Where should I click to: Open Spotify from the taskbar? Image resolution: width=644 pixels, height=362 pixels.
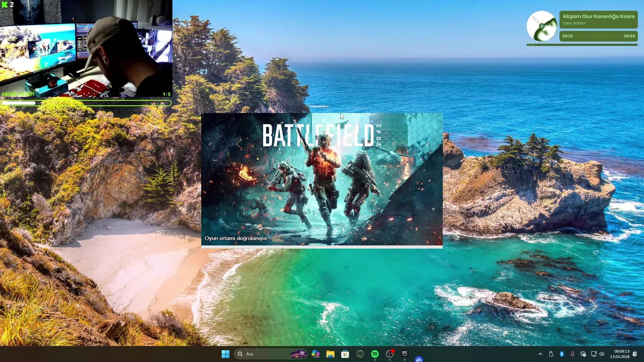[375, 354]
